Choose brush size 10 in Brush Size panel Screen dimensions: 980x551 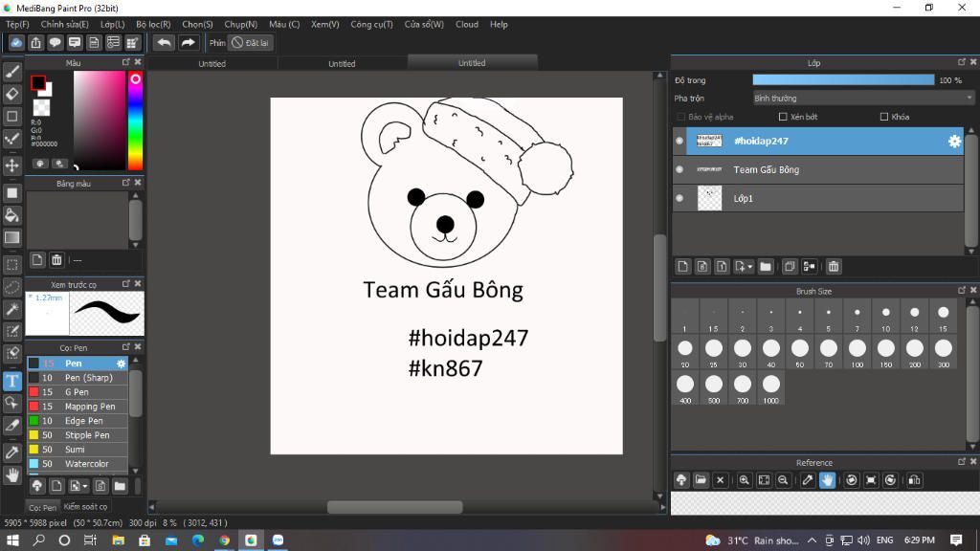(x=885, y=318)
